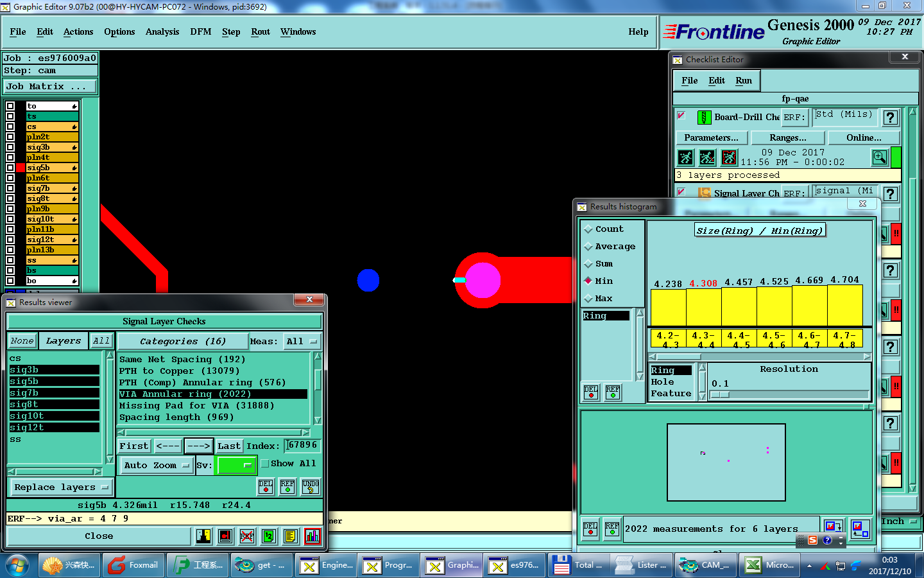This screenshot has width=924, height=578.
Task: Click the REF icon under the Ring list
Action: (613, 392)
